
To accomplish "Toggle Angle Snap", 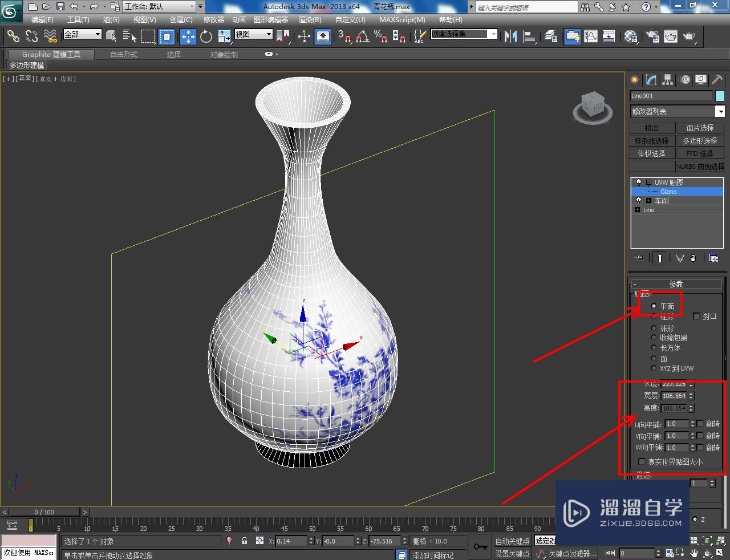I will click(363, 36).
